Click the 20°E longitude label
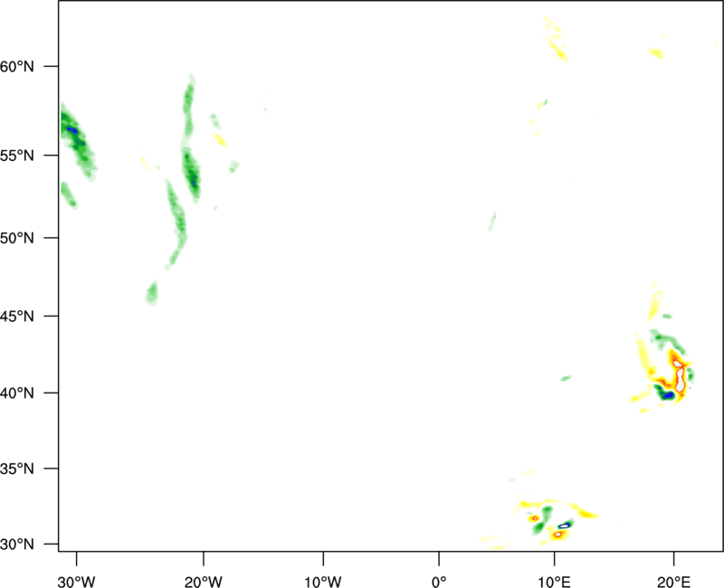Screen dimensions: 724x588 (673, 582)
